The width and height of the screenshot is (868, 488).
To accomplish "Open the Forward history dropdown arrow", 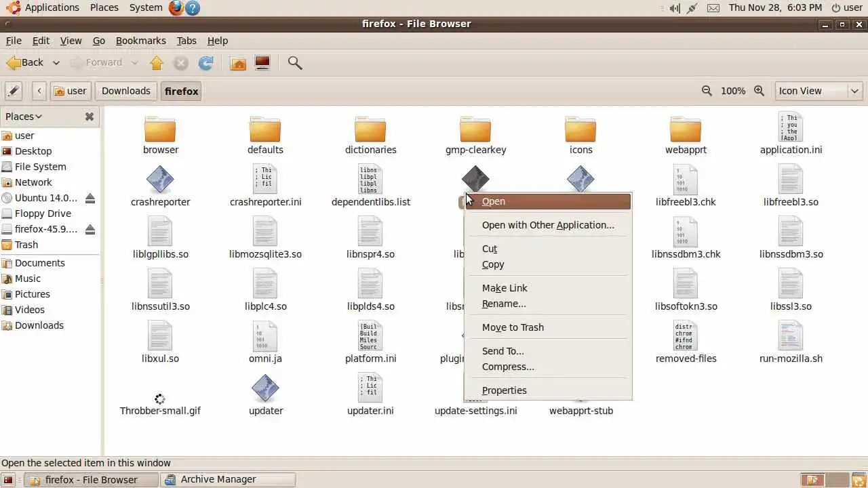I will tap(134, 63).
